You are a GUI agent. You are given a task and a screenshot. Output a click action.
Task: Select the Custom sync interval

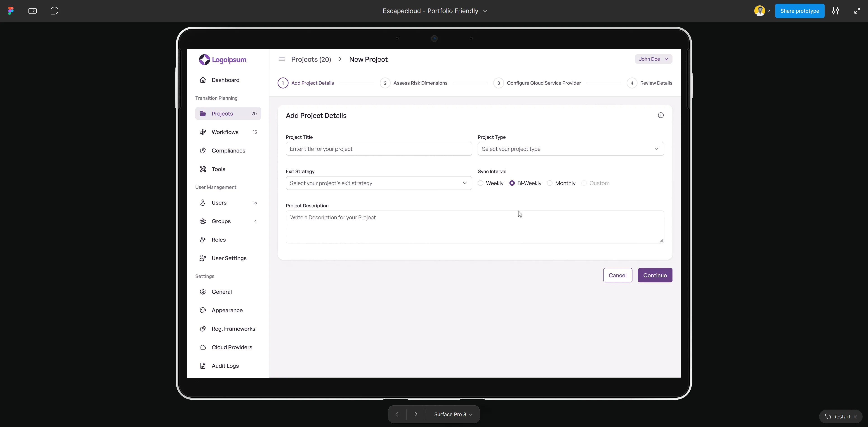[584, 183]
